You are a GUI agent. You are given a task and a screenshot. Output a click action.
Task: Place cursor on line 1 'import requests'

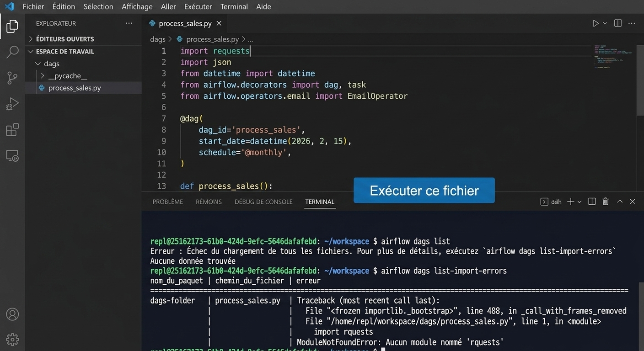coord(215,51)
